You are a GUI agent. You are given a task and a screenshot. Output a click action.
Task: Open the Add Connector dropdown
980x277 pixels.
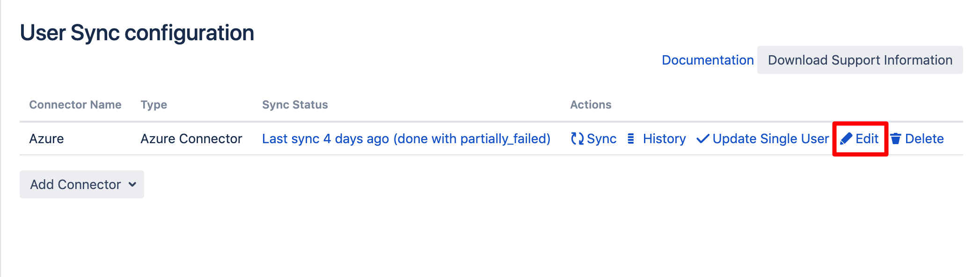[x=75, y=184]
